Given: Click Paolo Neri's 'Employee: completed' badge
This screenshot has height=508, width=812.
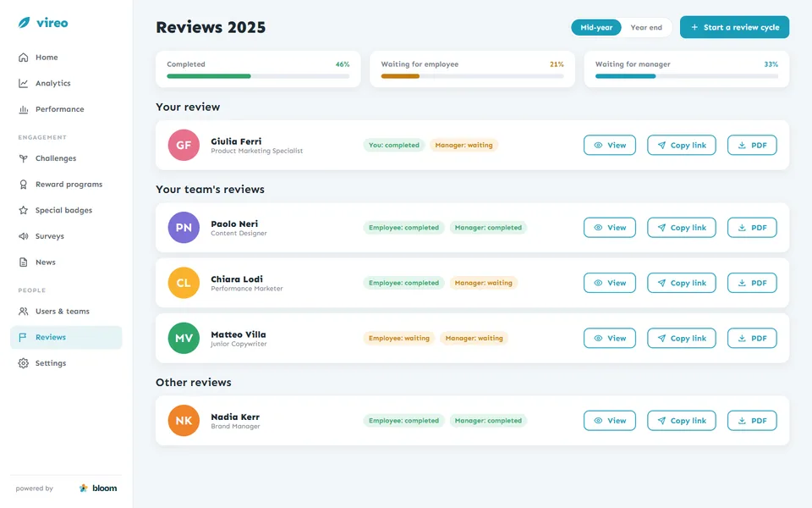Looking at the screenshot, I should 404,228.
